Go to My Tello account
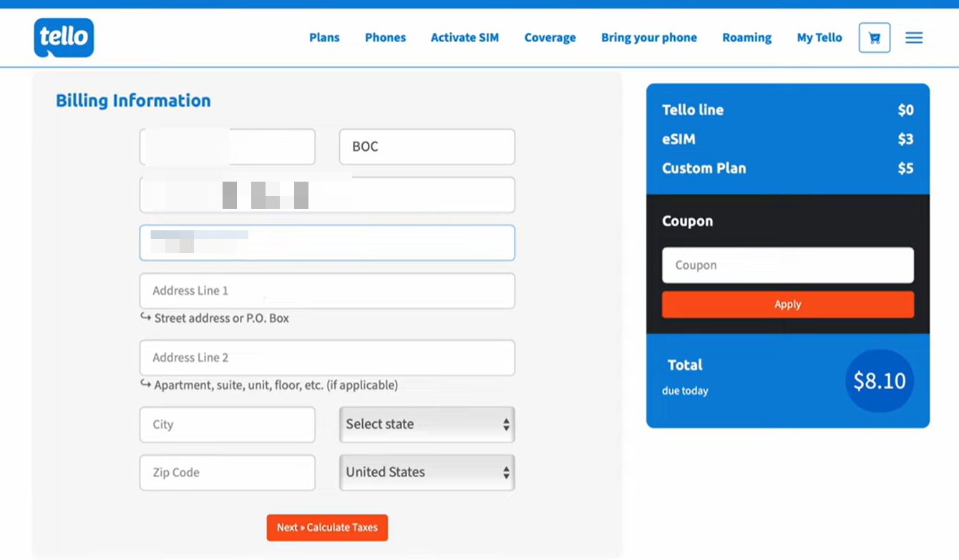The height and width of the screenshot is (560, 959). tap(819, 38)
